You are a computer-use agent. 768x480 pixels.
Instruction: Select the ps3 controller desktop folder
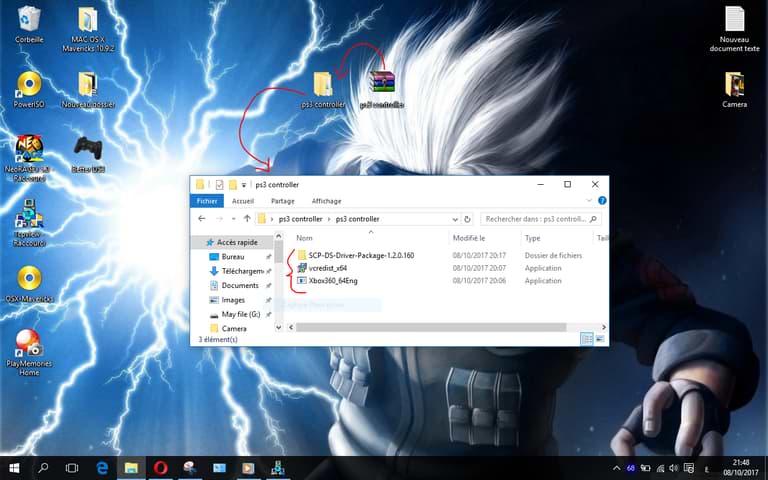coord(323,90)
